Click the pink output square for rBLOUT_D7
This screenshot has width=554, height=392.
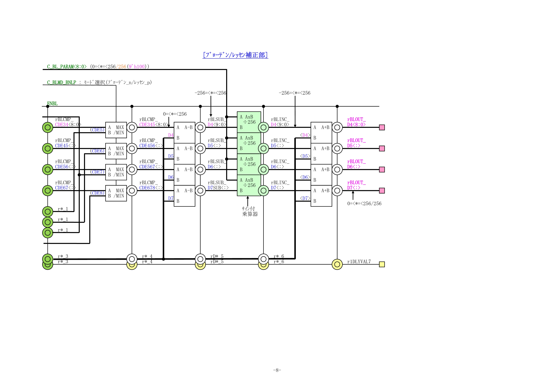pyautogui.click(x=382, y=191)
